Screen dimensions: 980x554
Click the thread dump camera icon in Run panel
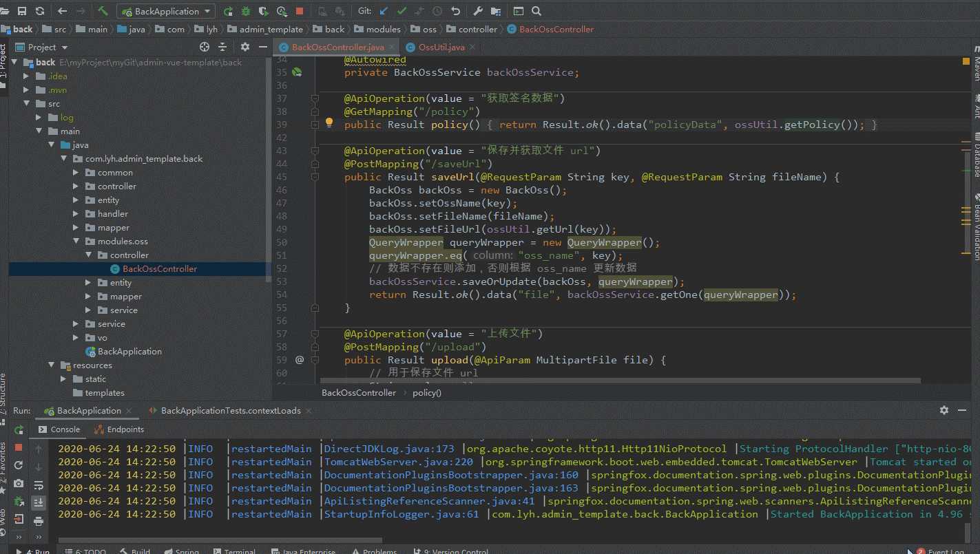point(19,484)
